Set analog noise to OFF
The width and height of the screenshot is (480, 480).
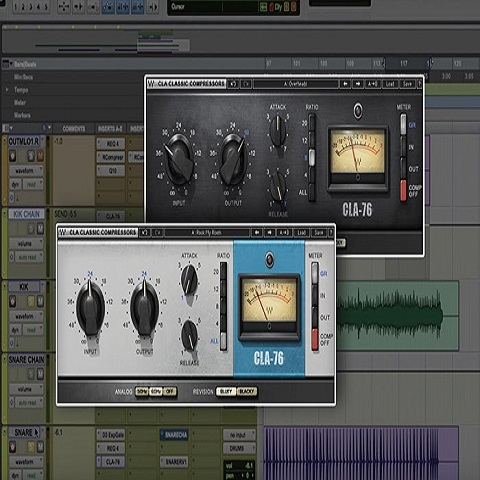(x=170, y=391)
